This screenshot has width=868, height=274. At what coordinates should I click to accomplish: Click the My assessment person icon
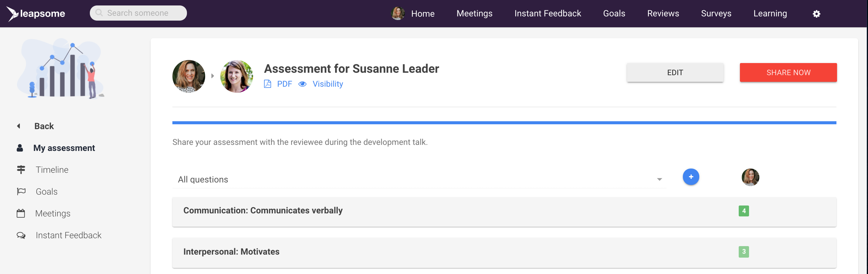point(20,148)
